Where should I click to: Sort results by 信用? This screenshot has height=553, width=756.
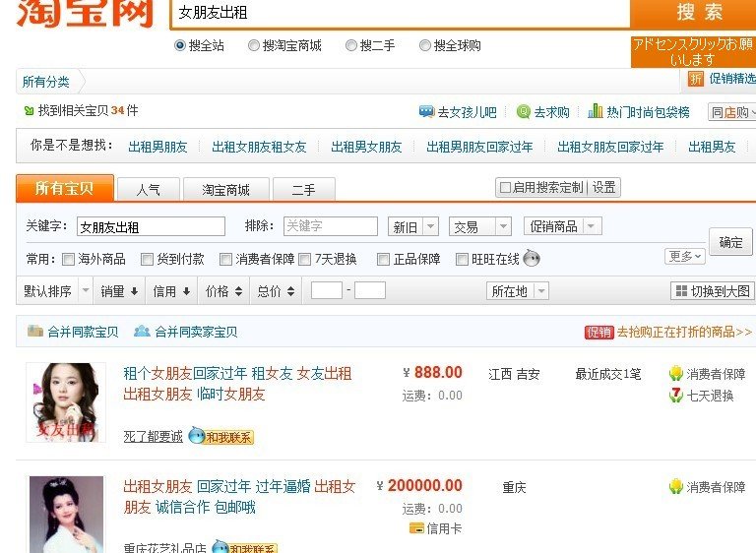[x=171, y=291]
